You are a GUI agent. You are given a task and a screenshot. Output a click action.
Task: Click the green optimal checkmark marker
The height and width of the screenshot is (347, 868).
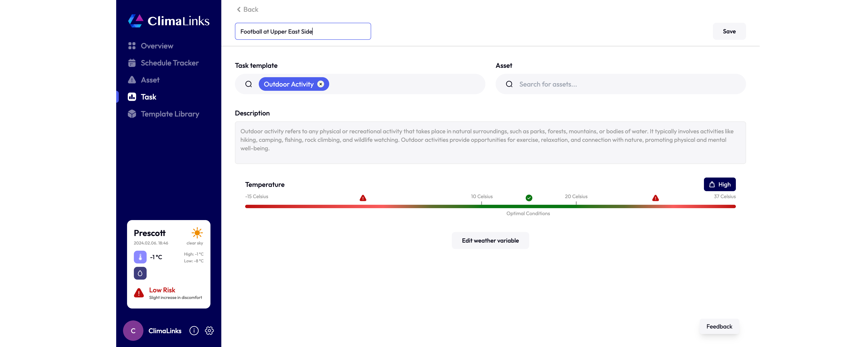click(x=529, y=198)
